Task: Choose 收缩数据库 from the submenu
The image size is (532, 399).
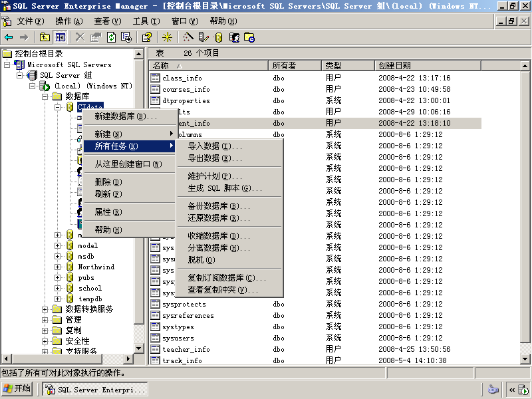Action: coord(229,236)
